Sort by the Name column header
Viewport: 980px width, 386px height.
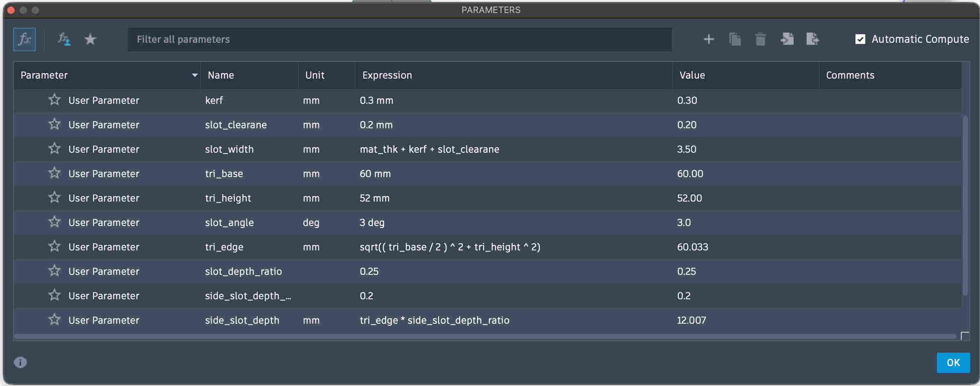pos(221,75)
